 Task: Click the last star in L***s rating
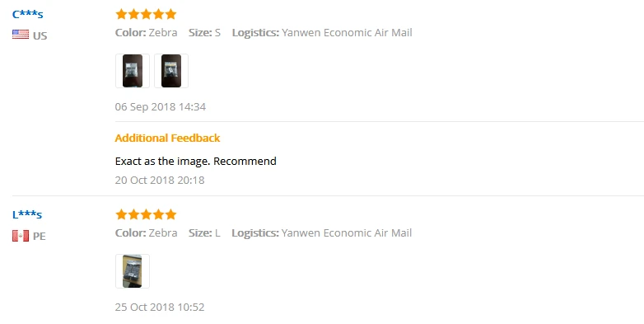click(x=170, y=214)
